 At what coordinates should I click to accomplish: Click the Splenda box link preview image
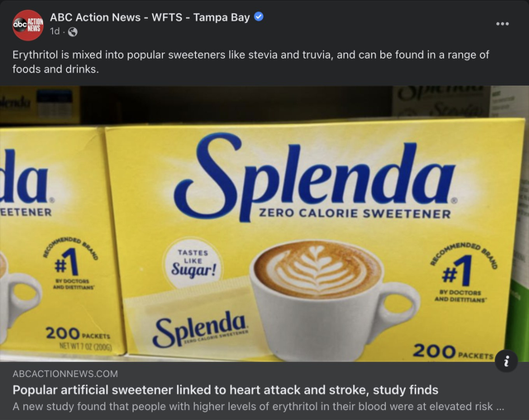264,224
